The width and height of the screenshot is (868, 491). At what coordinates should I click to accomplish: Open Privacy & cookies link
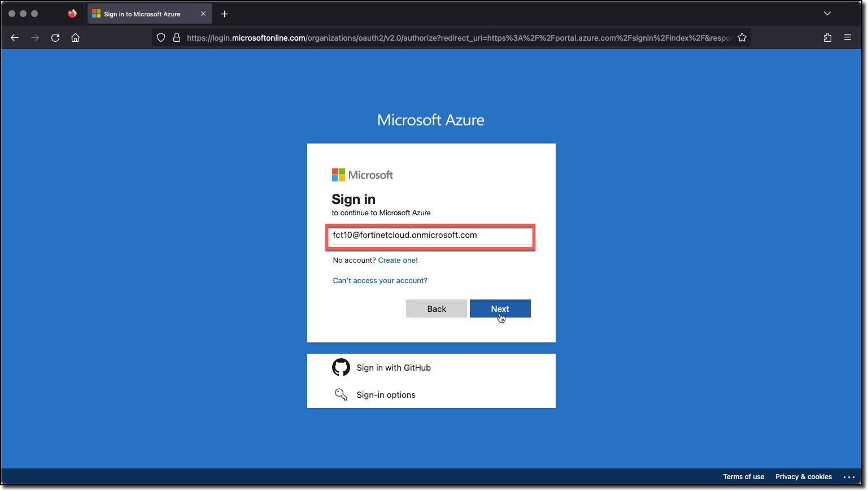(x=804, y=477)
